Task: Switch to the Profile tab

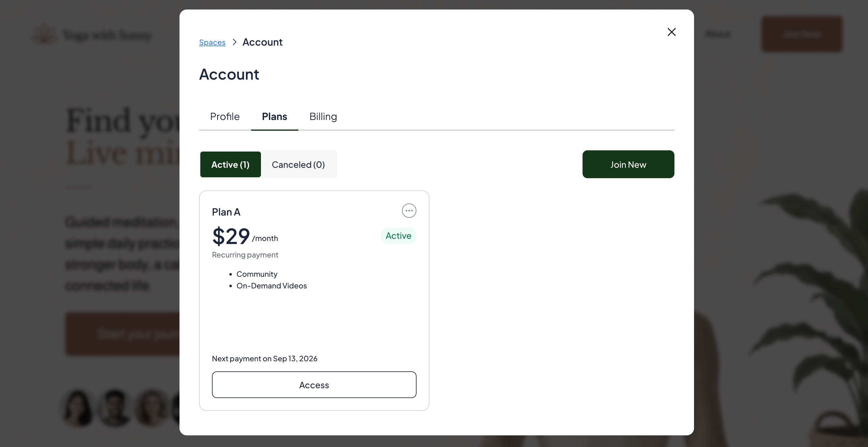Action: click(x=225, y=117)
